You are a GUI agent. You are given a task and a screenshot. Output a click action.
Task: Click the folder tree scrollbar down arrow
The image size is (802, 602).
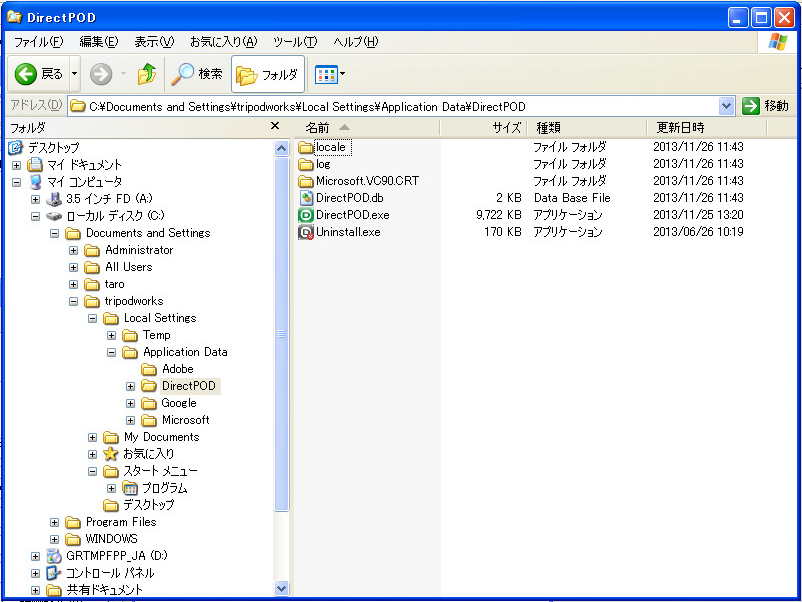[x=281, y=590]
